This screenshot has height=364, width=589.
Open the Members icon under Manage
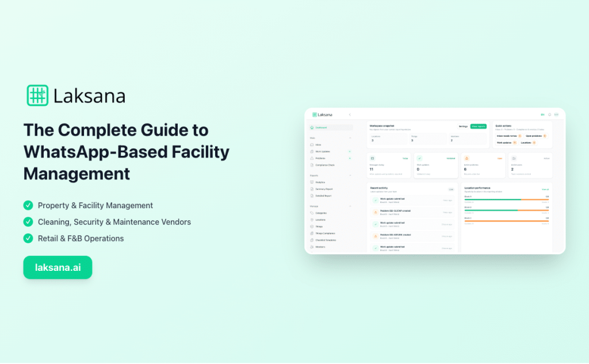(x=312, y=246)
